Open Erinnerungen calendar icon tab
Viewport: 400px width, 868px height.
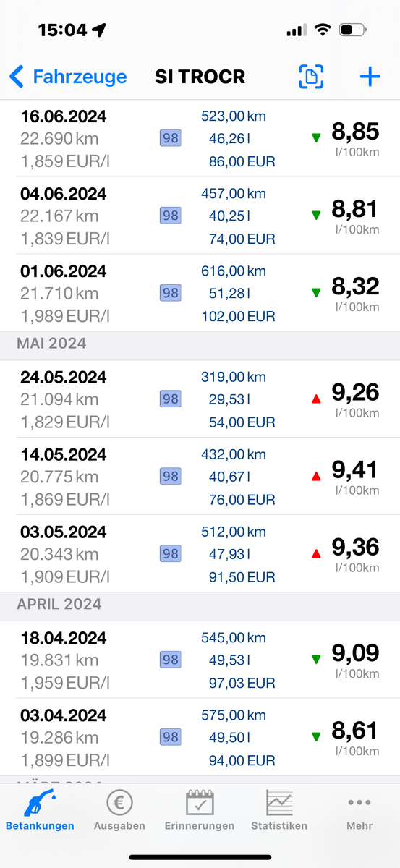(x=200, y=810)
